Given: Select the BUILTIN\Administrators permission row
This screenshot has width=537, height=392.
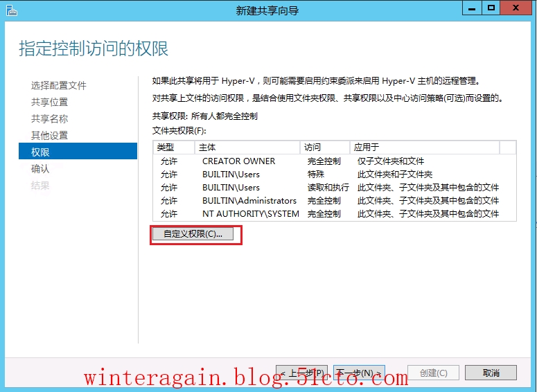Looking at the screenshot, I should coord(335,201).
